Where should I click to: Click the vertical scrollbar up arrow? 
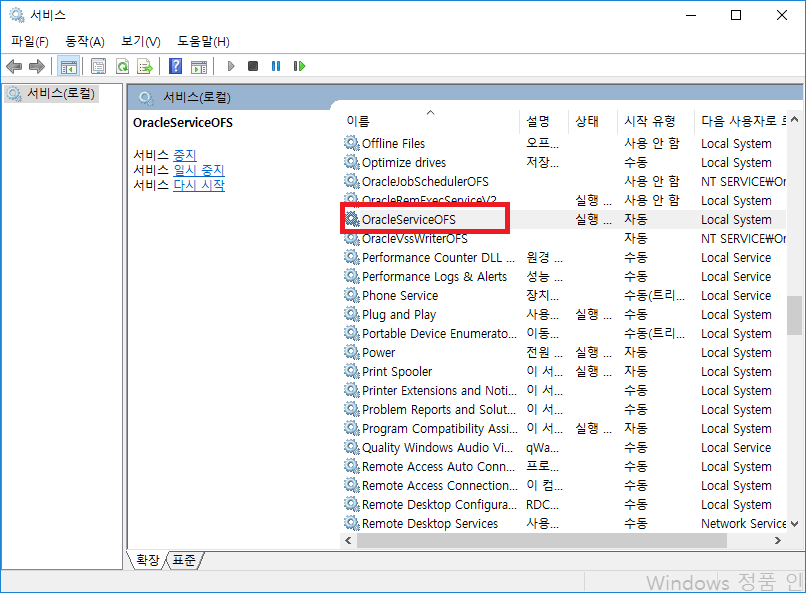pos(794,120)
